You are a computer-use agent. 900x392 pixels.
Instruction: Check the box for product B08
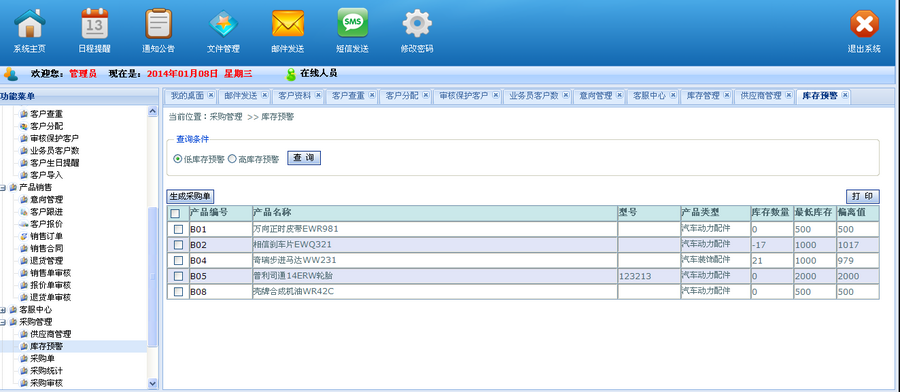pyautogui.click(x=179, y=292)
